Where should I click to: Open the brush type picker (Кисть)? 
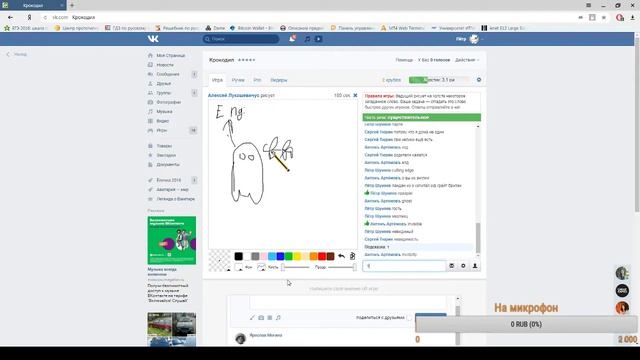[x=261, y=267]
